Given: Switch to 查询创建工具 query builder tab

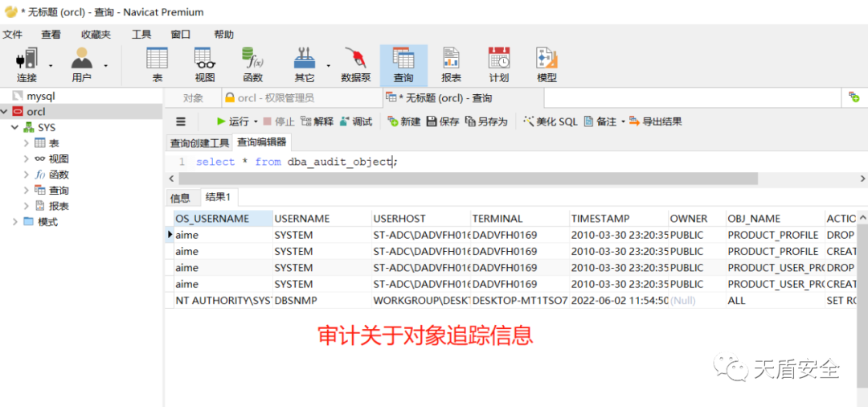Looking at the screenshot, I should [199, 143].
